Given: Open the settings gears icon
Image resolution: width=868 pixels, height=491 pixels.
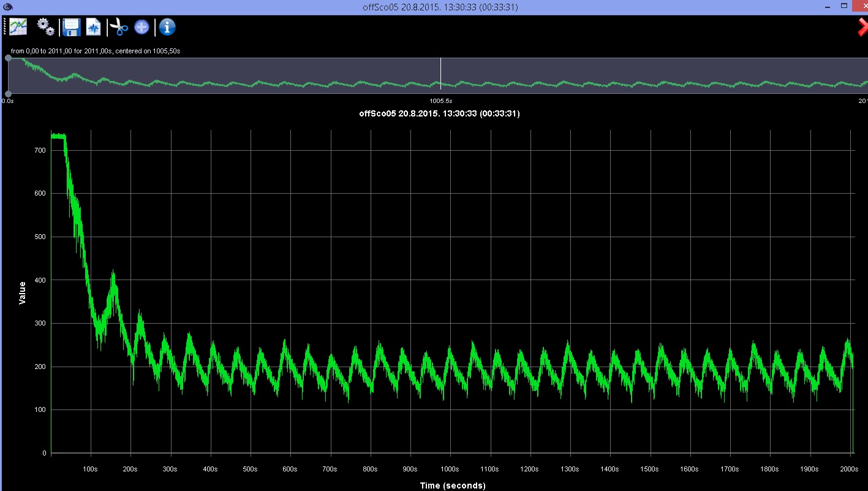Looking at the screenshot, I should tap(45, 26).
